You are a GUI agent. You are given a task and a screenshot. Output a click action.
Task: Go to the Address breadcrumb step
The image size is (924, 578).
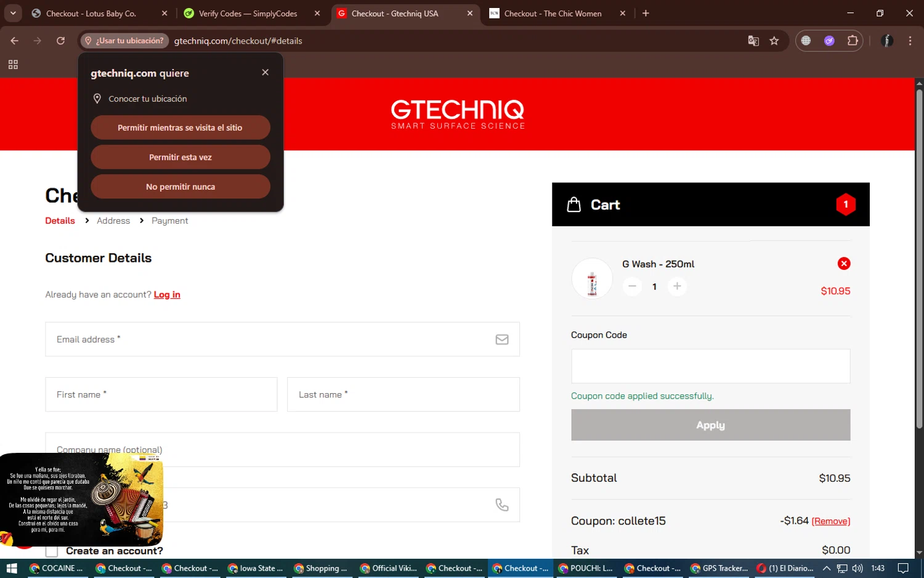pyautogui.click(x=113, y=221)
